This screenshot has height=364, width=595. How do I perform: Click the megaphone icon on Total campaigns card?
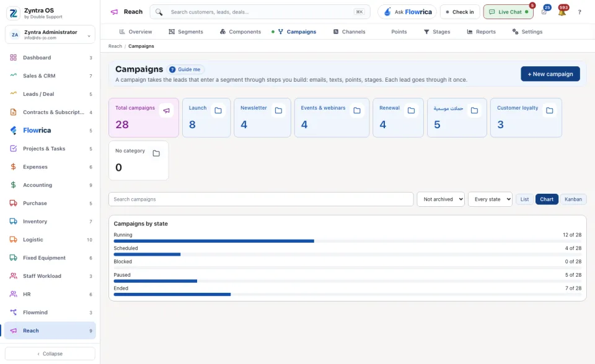(166, 110)
